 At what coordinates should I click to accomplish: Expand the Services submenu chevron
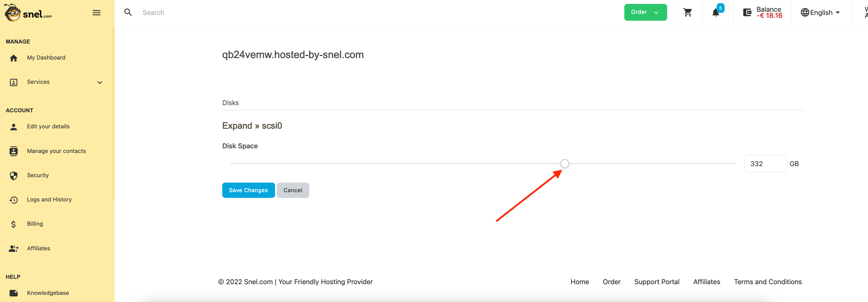pyautogui.click(x=100, y=82)
